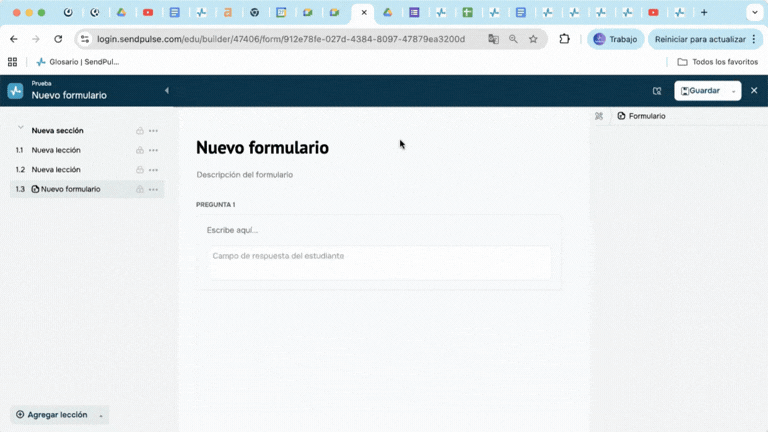Click the translate page icon in address bar
This screenshot has width=768, height=432.
click(x=493, y=39)
